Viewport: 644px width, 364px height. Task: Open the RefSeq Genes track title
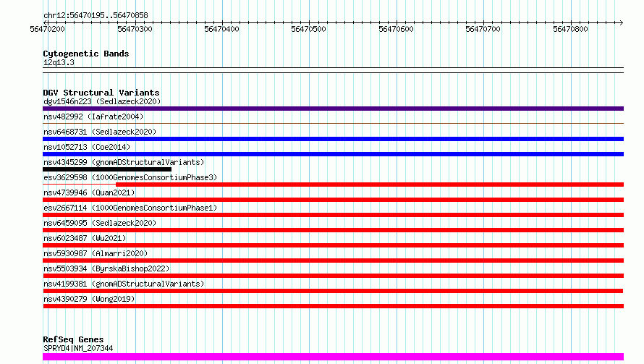tap(73, 339)
